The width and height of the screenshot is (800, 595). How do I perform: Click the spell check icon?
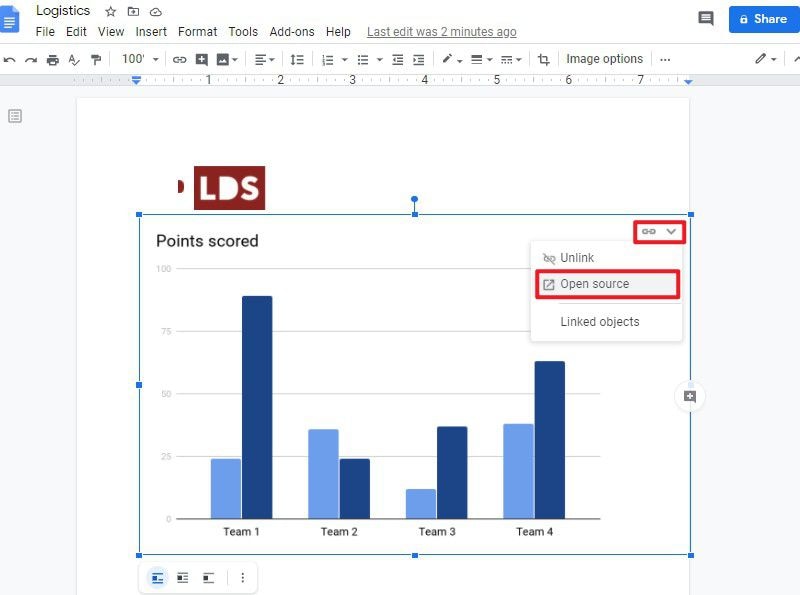click(x=74, y=60)
